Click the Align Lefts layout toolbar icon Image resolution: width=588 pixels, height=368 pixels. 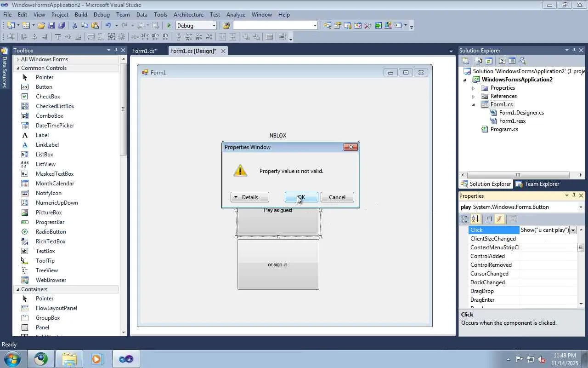(x=24, y=37)
